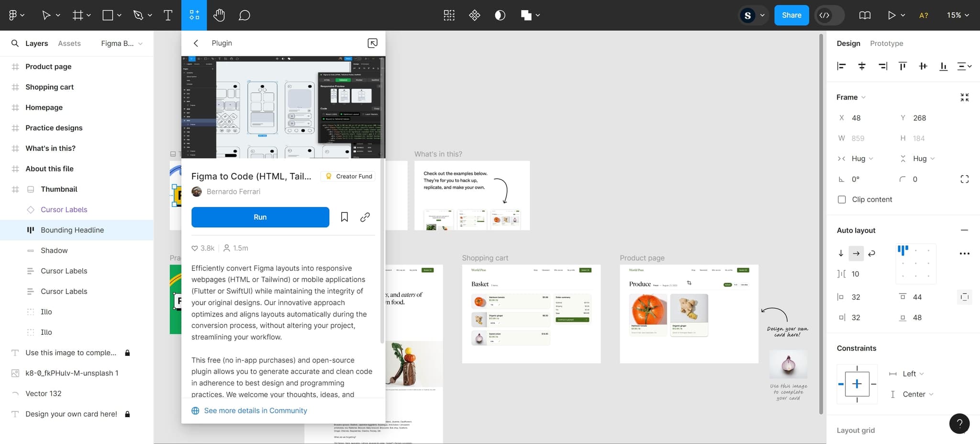Set auto layout direction to vertical
The height and width of the screenshot is (444, 980).
click(x=841, y=253)
